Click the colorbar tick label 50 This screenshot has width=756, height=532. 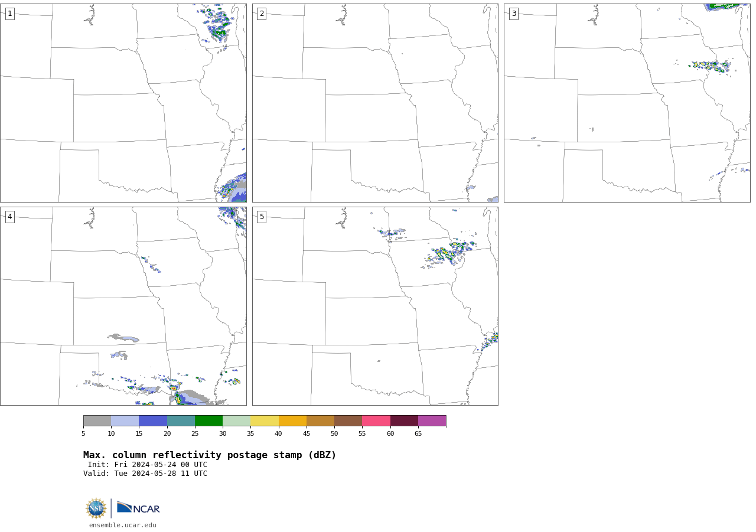[334, 434]
